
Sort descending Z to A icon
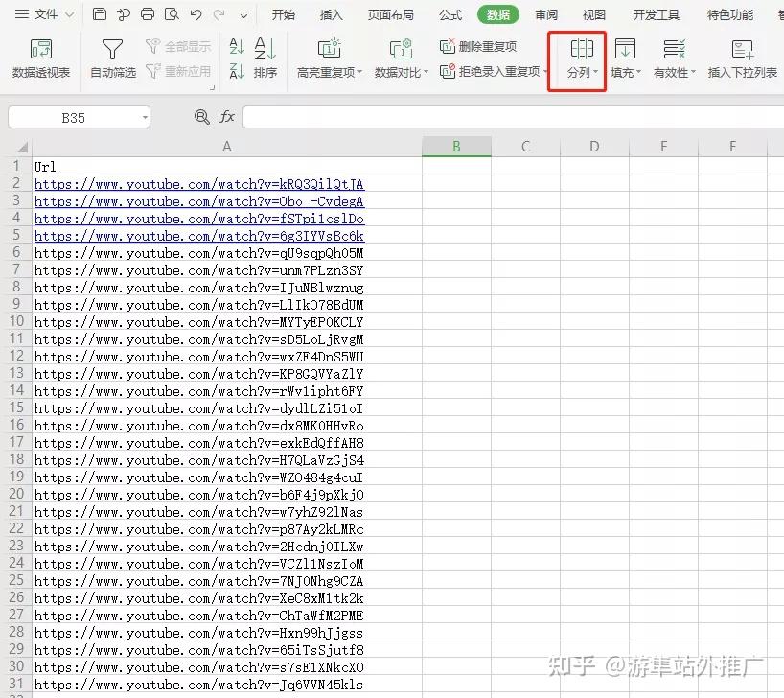click(x=237, y=71)
